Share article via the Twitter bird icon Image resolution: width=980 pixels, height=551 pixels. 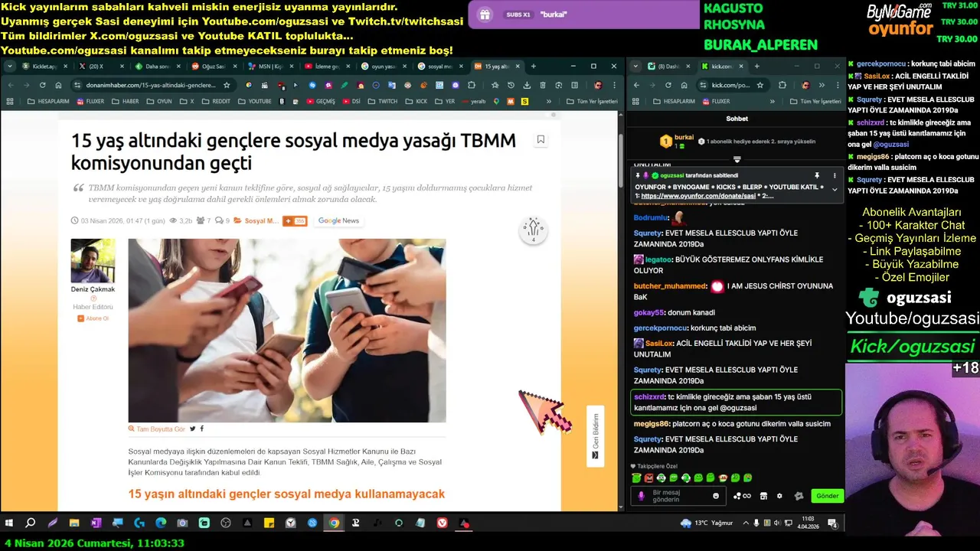tap(193, 429)
